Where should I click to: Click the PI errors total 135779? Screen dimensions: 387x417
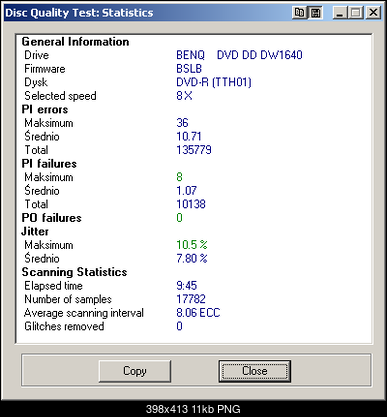pyautogui.click(x=194, y=150)
